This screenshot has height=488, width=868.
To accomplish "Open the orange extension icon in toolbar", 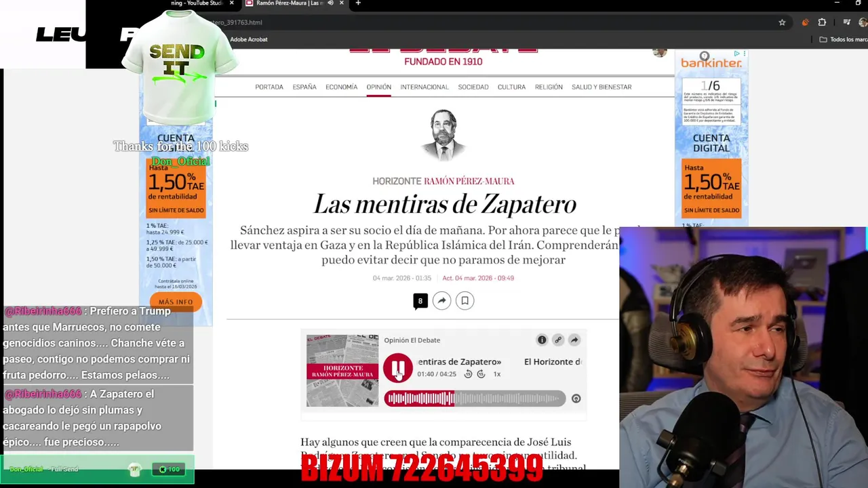I will tap(805, 22).
